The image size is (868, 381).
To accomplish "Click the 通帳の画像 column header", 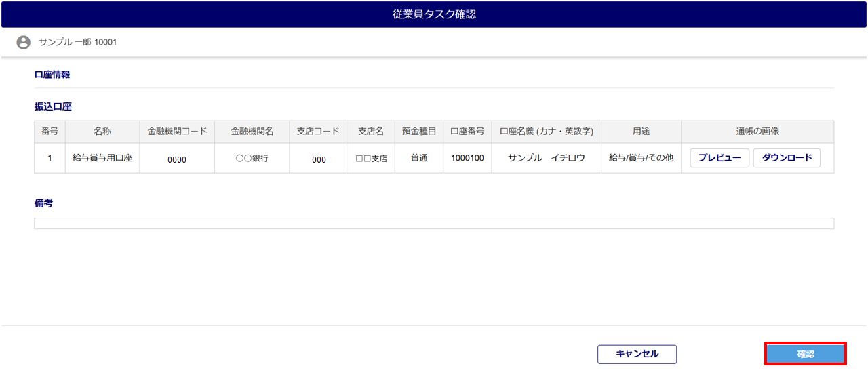I will [757, 132].
